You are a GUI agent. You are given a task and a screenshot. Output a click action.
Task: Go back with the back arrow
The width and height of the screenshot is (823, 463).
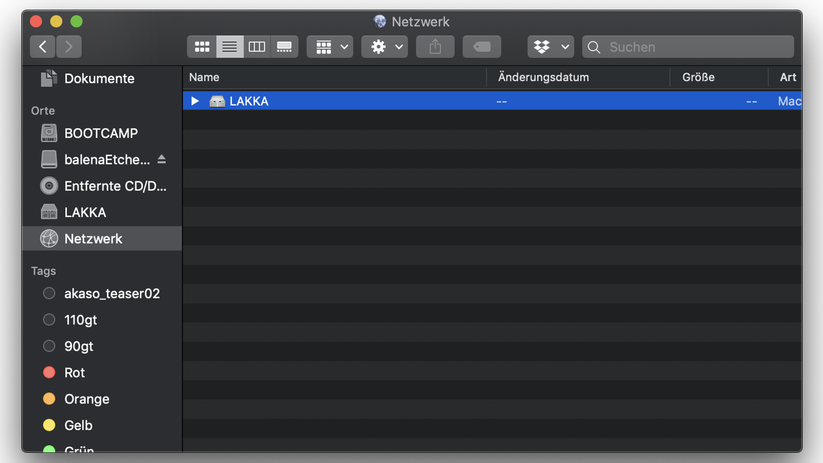(43, 47)
